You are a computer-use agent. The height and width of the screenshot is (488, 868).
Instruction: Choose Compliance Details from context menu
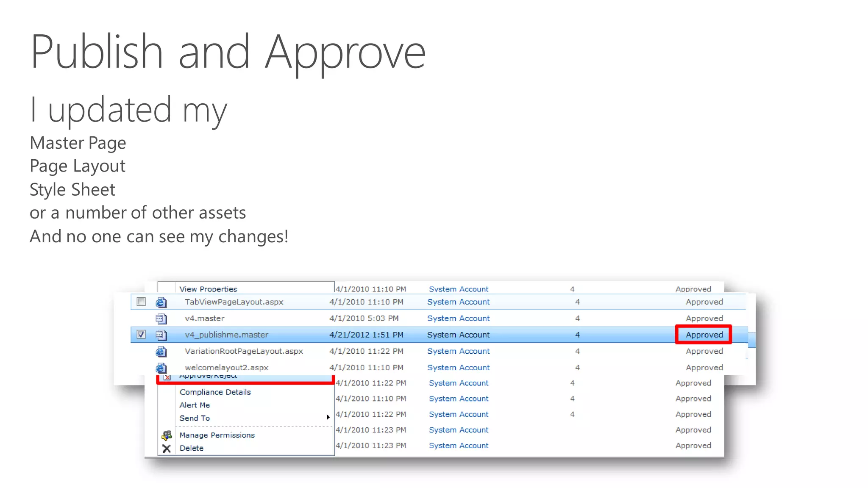(x=215, y=392)
